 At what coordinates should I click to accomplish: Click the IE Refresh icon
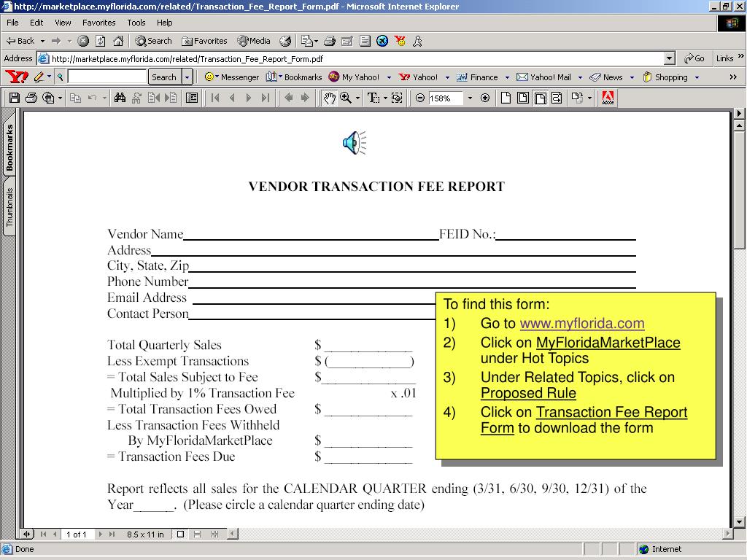tap(101, 41)
